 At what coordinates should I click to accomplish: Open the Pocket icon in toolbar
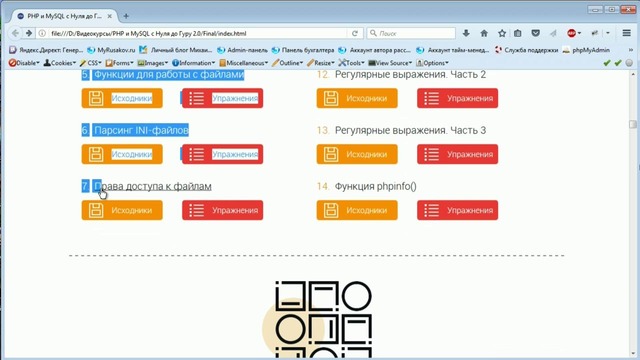click(x=536, y=33)
